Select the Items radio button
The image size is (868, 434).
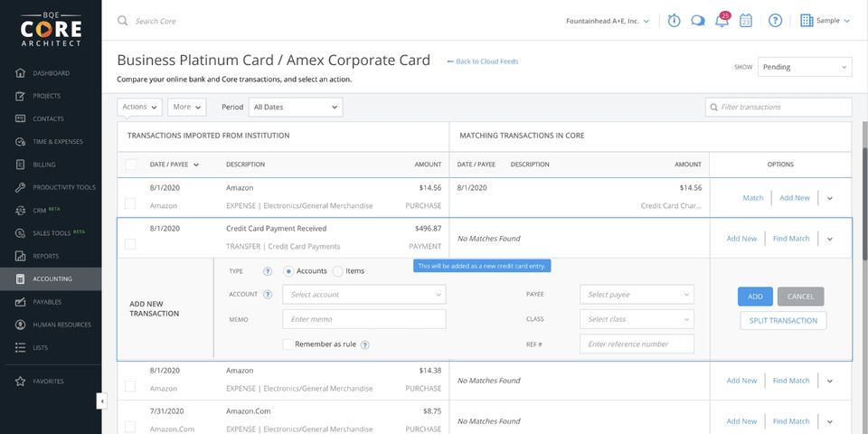[338, 271]
